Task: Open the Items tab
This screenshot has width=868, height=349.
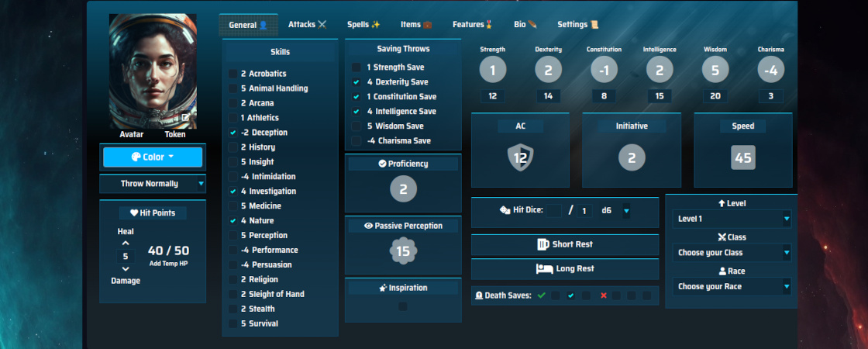Action: [416, 24]
